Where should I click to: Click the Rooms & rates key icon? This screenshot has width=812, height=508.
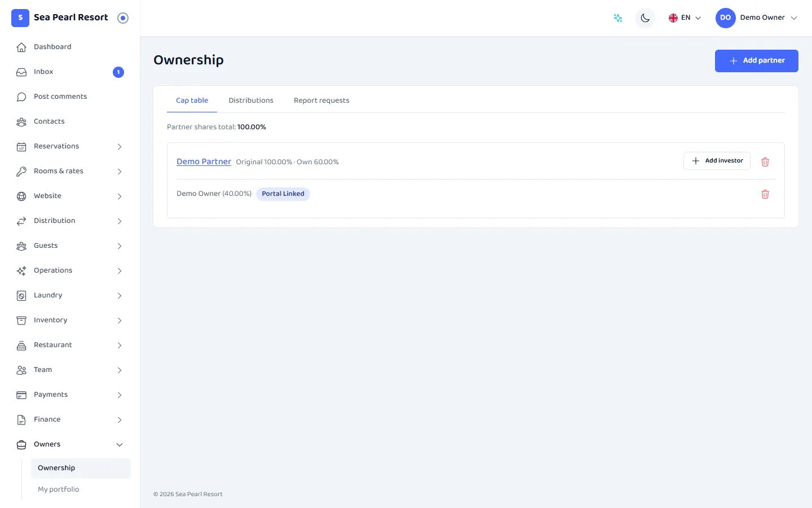(21, 172)
